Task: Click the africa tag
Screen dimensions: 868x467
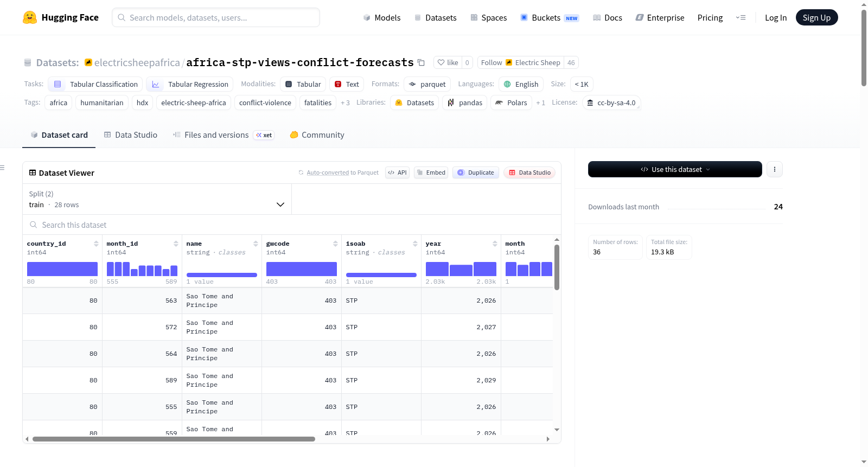Action: pos(59,103)
